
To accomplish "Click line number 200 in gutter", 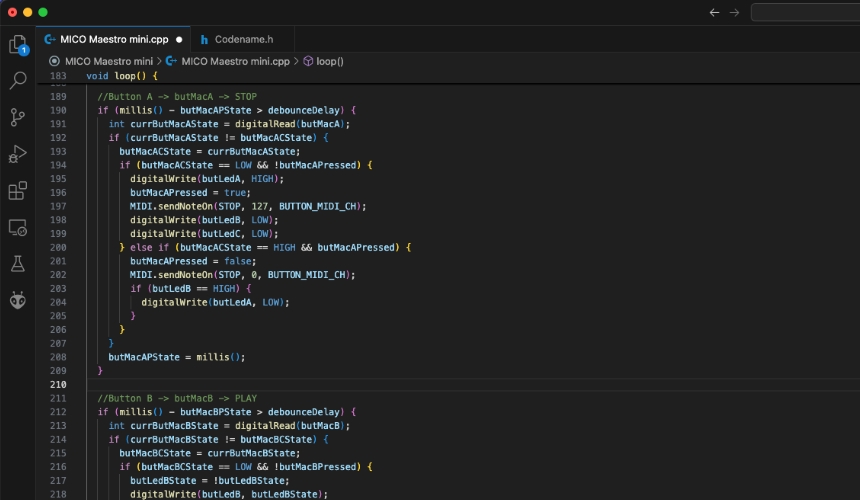I will 58,247.
